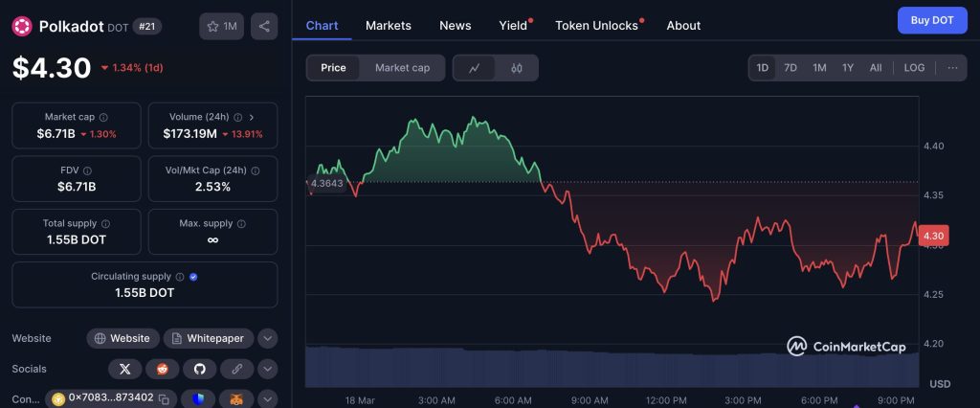Switch to candlestick chart view

517,68
